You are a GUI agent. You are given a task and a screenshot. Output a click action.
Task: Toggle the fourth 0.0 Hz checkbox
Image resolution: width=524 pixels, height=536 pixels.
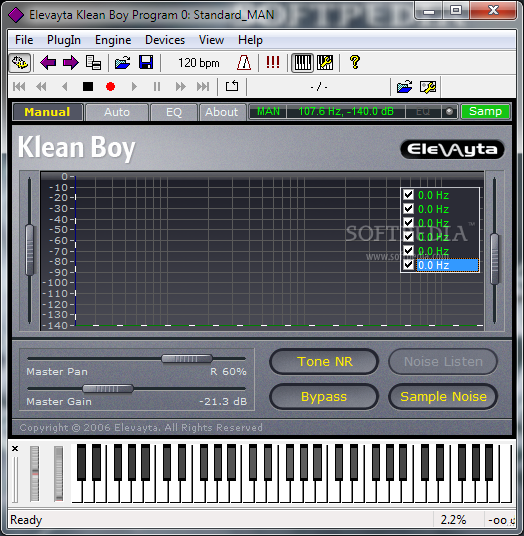tap(408, 237)
